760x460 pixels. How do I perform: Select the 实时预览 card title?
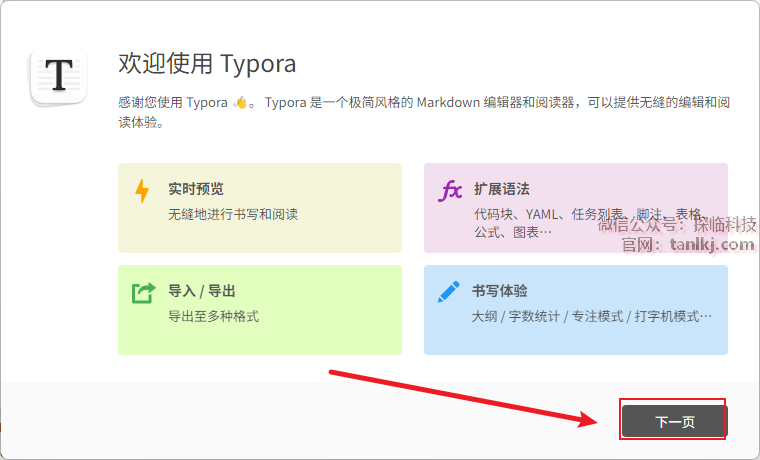point(196,189)
